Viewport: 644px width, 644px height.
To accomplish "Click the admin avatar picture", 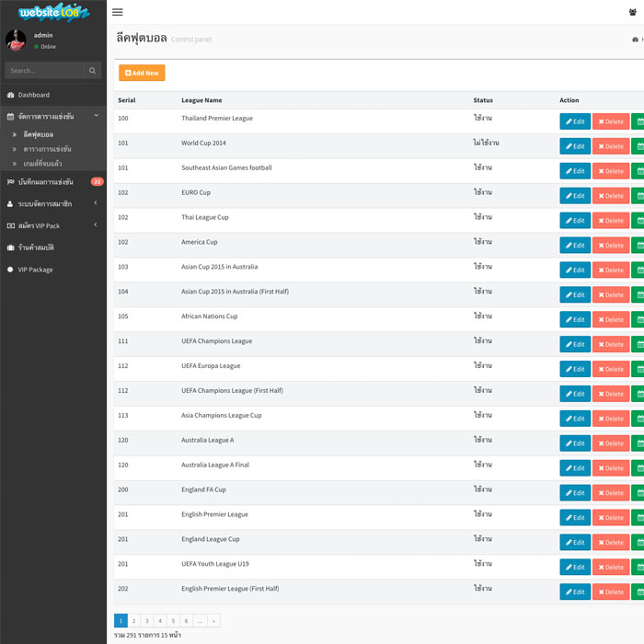I will click(16, 40).
